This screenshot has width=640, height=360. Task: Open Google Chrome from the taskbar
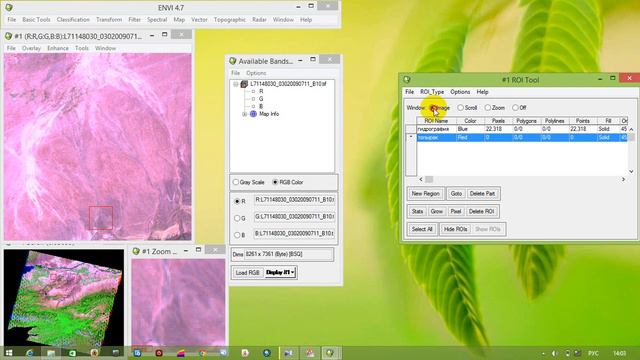click(202, 353)
